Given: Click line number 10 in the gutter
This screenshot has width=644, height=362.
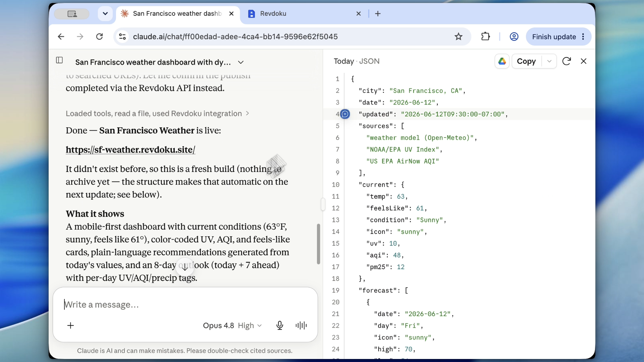Looking at the screenshot, I should click(x=335, y=185).
